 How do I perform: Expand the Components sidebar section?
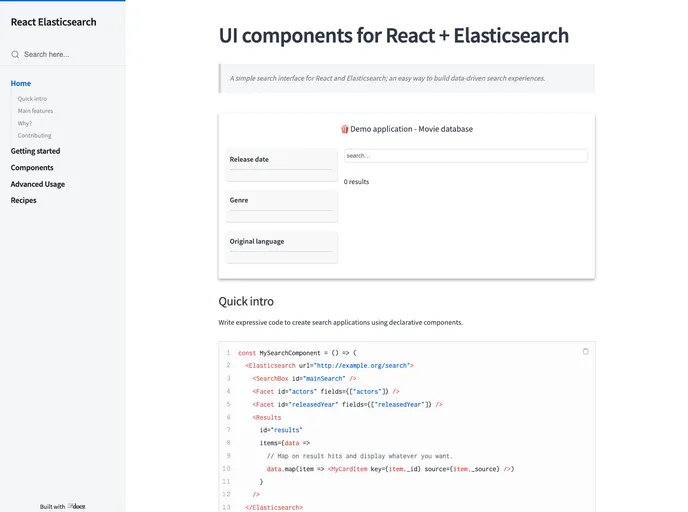click(x=32, y=168)
